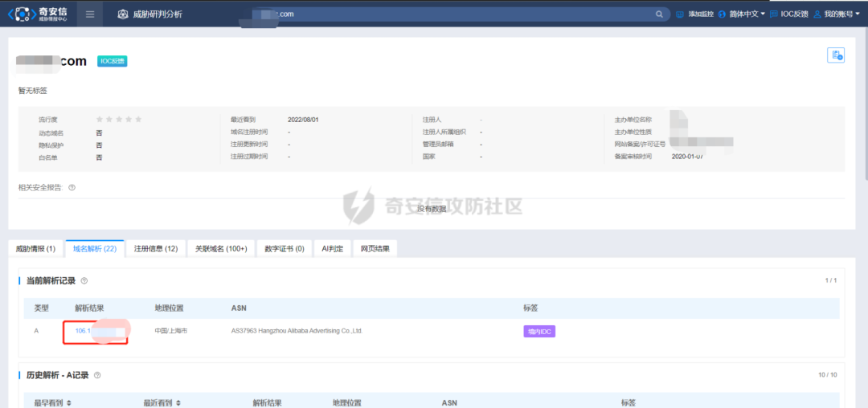Click the 我的账号 user icon

pos(817,14)
